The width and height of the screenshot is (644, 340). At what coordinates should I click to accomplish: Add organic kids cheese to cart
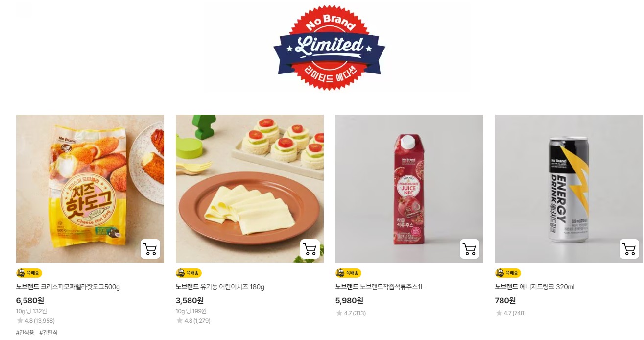coord(310,249)
